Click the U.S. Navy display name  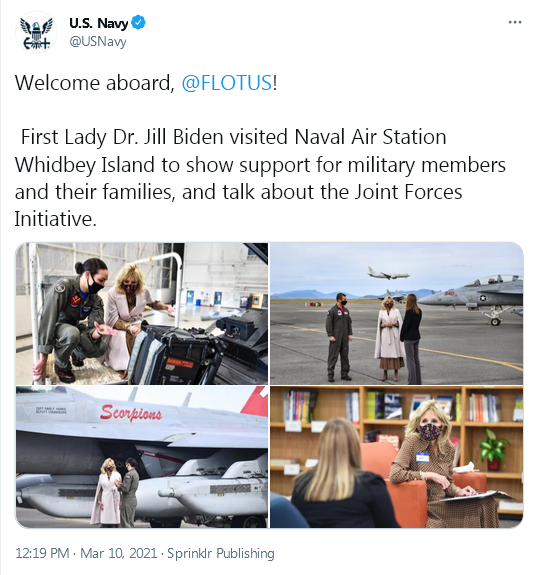tap(98, 23)
